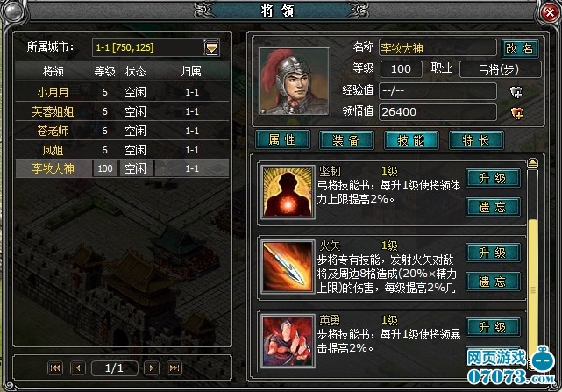Click the plus icon beside 领悟值
This screenshot has width=562, height=392.
point(516,113)
